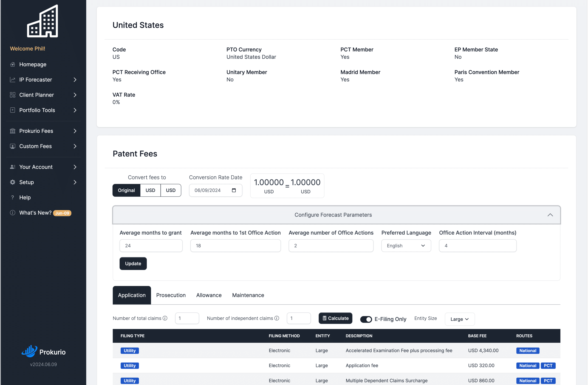Click the Client Planner grid icon
The width and height of the screenshot is (588, 385).
point(13,95)
